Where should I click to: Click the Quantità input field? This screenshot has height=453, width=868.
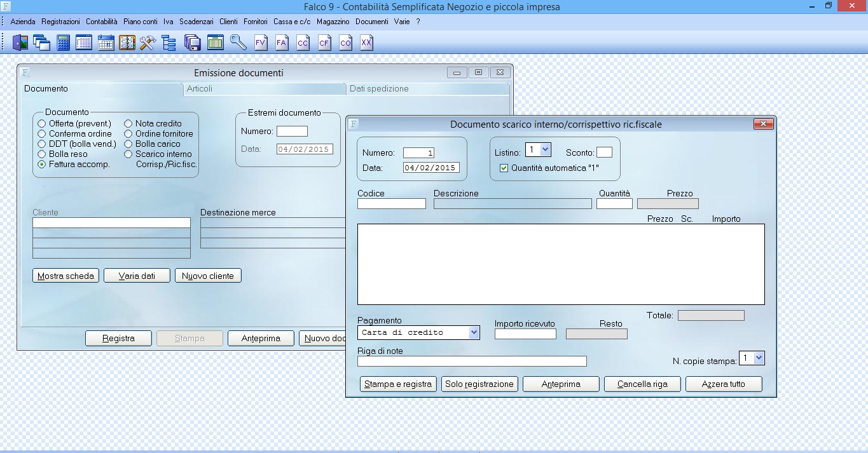[615, 204]
